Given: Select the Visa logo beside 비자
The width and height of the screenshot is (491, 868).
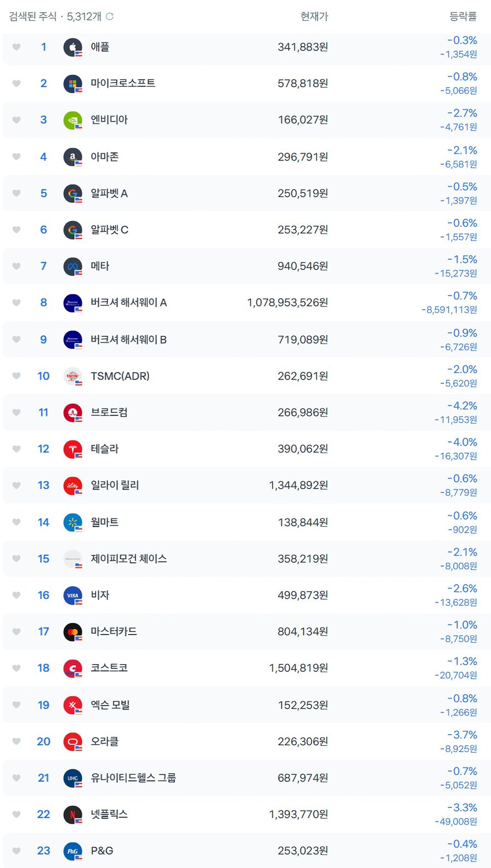Looking at the screenshot, I should point(73,595).
